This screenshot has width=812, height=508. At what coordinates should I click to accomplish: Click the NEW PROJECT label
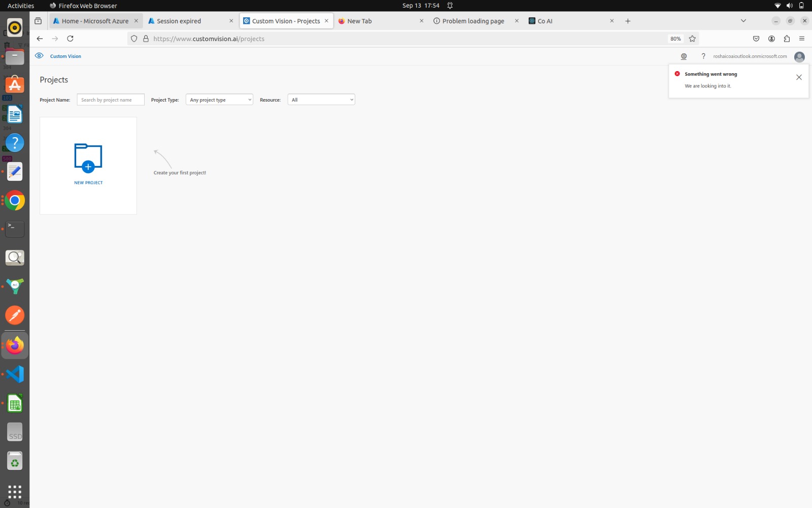tap(88, 183)
